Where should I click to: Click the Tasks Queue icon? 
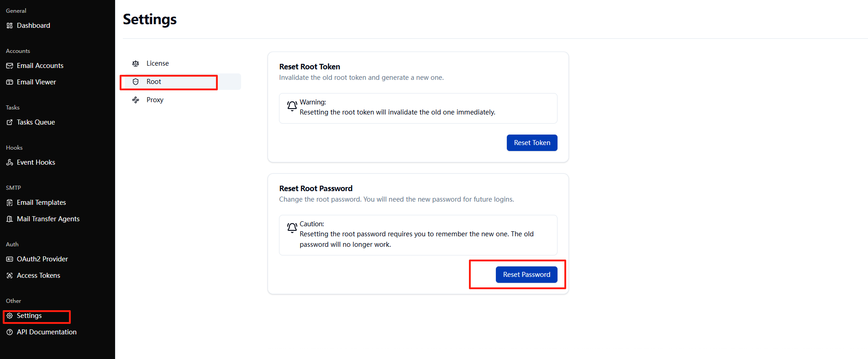tap(10, 122)
